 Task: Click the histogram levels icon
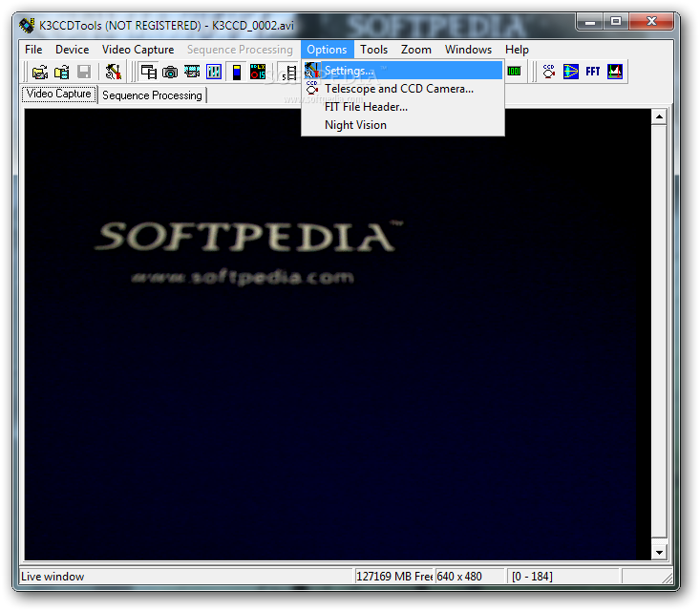pyautogui.click(x=615, y=72)
